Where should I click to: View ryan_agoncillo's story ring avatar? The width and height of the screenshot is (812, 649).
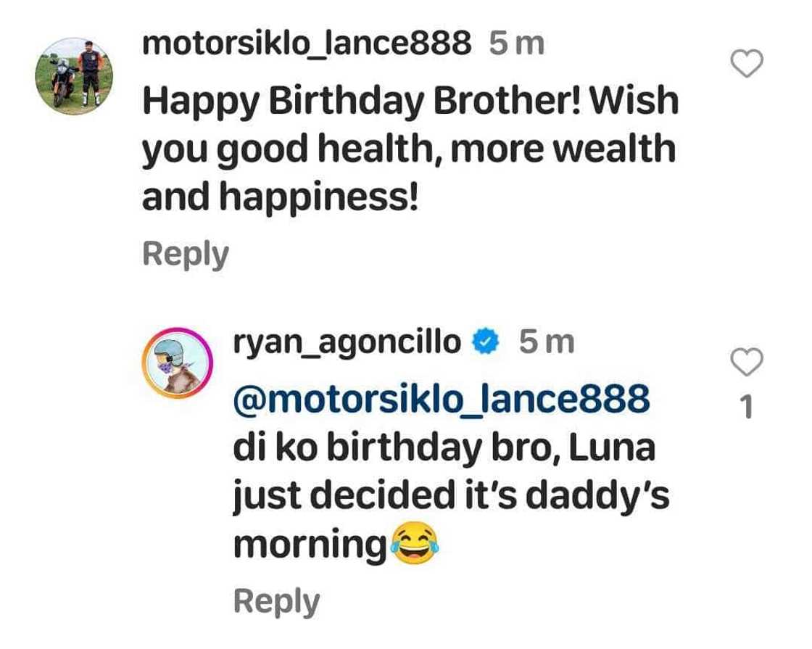click(177, 362)
